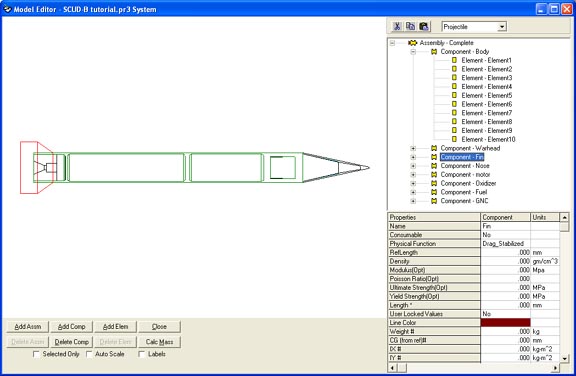This screenshot has height=376, width=576.
Task: Expand the Component - Warhead node
Action: point(413,148)
